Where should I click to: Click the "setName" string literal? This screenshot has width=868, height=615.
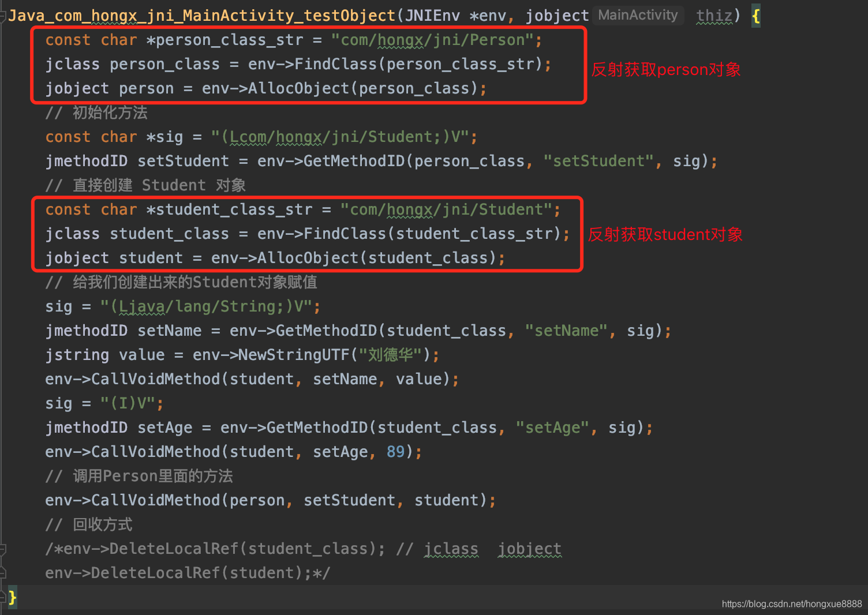(x=566, y=331)
